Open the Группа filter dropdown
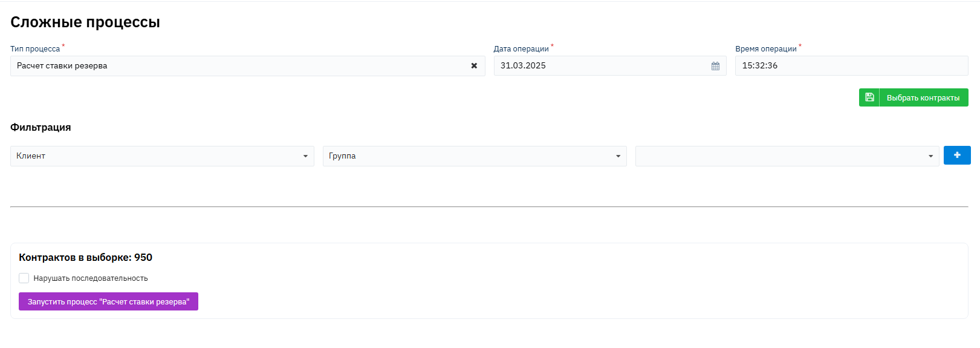This screenshot has width=980, height=348. click(475, 156)
